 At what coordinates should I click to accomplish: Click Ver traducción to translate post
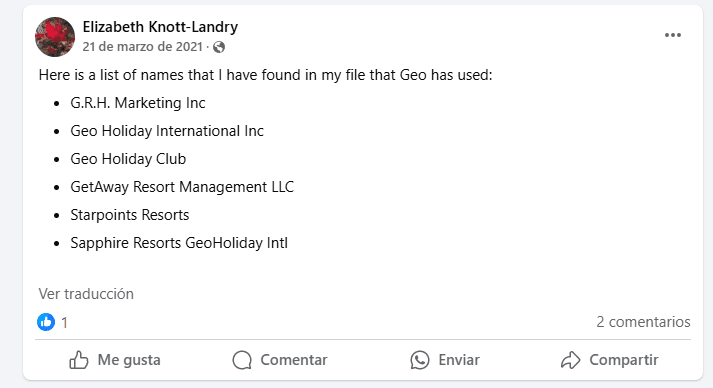pyautogui.click(x=86, y=294)
